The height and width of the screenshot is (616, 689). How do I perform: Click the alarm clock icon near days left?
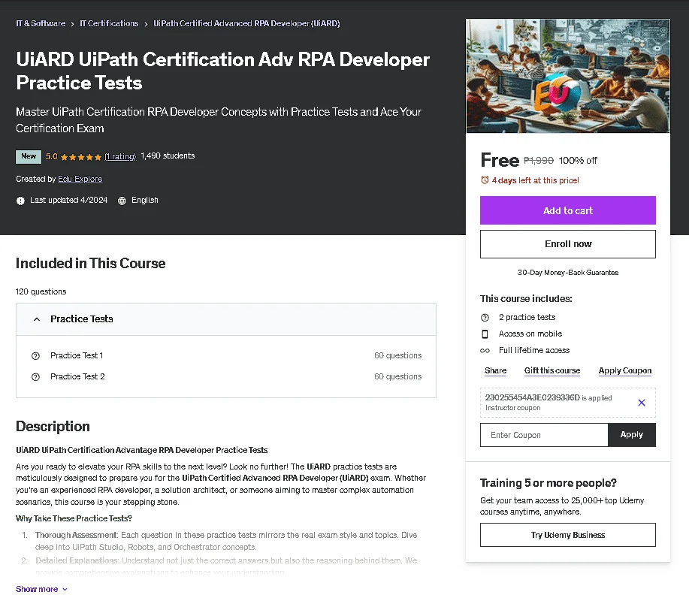[485, 180]
